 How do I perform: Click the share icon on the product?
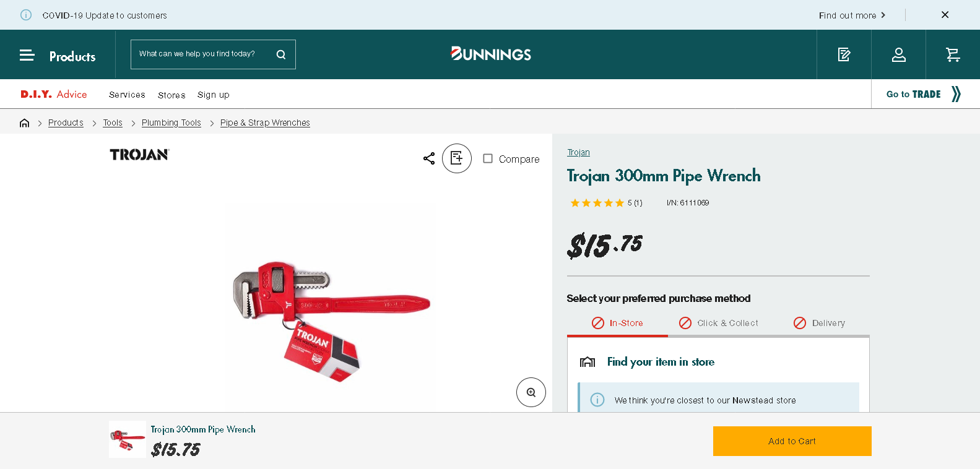(428, 158)
